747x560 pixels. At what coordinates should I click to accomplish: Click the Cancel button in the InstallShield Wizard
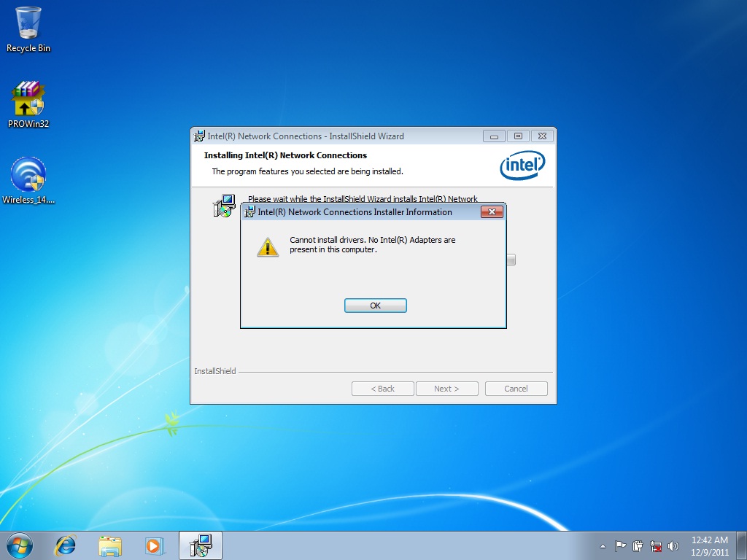(516, 389)
